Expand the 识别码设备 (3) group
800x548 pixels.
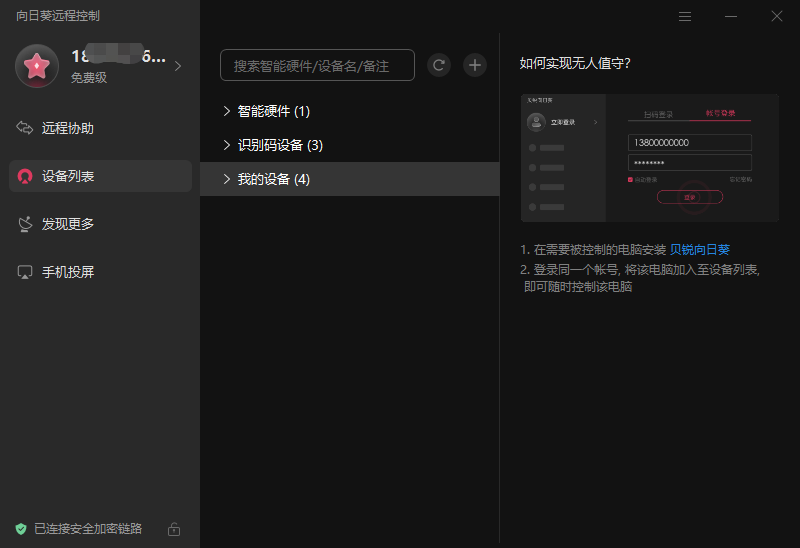(227, 145)
